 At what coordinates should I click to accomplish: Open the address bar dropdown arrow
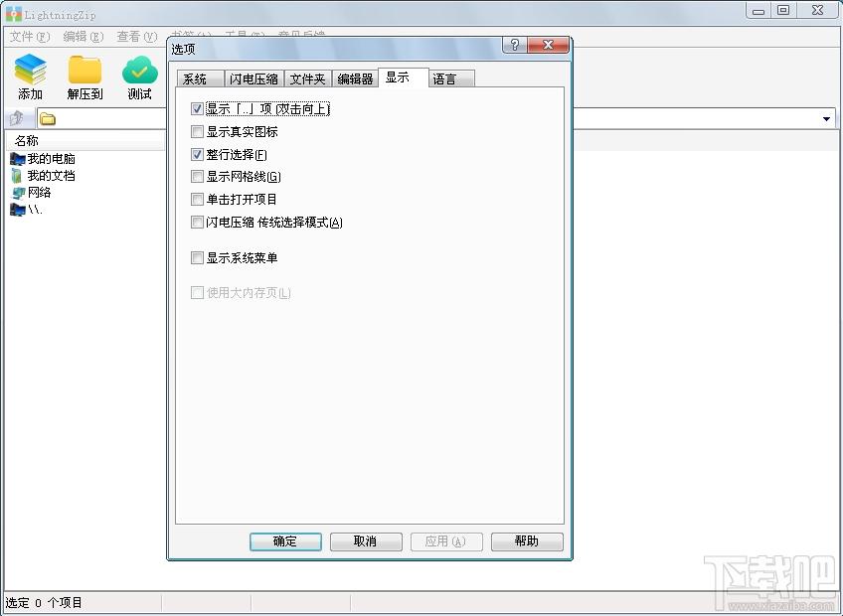(x=826, y=119)
